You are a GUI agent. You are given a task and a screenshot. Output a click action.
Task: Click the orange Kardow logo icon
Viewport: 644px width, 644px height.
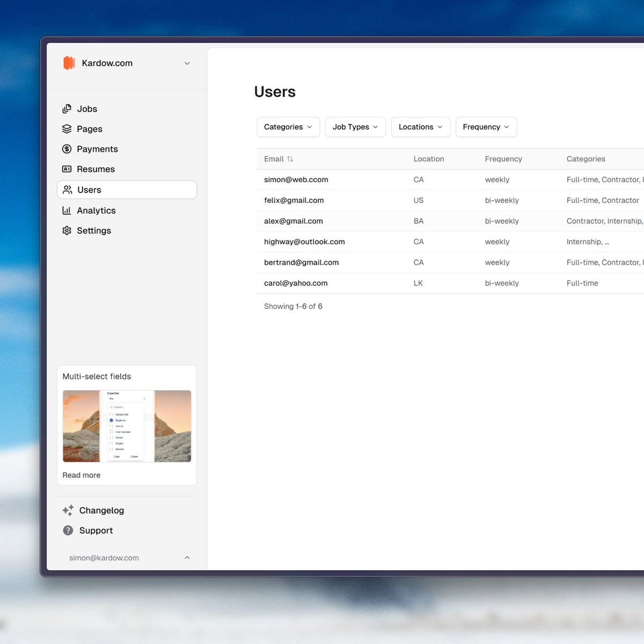tap(69, 63)
